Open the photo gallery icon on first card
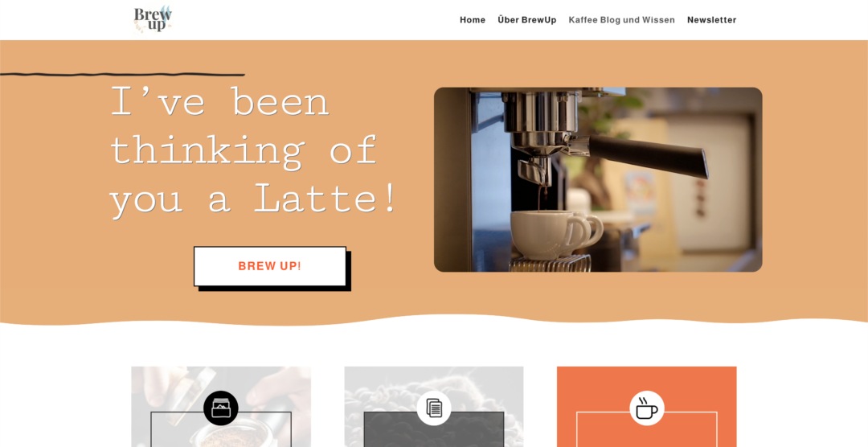Viewport: 868px width, 447px height. [x=221, y=408]
